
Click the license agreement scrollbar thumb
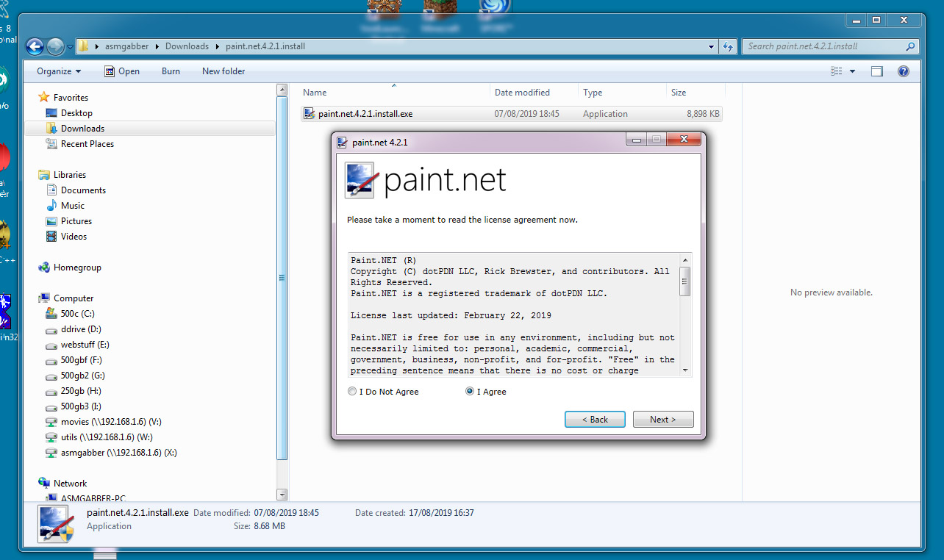click(x=685, y=281)
